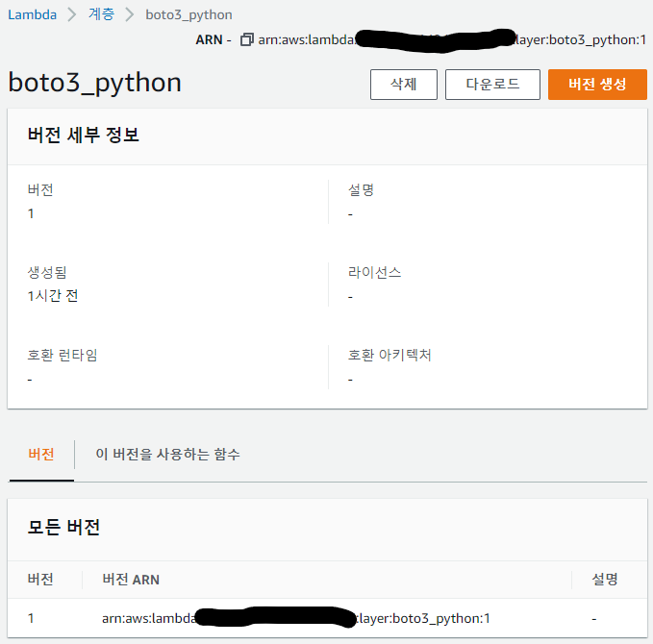653x644 pixels.
Task: Select the 버전 tab
Action: click(41, 455)
